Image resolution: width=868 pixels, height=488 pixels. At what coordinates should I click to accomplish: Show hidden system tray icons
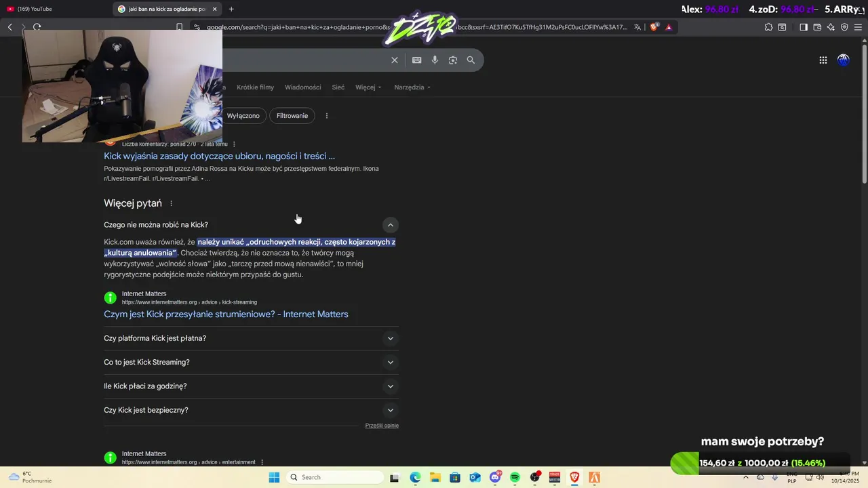[747, 477]
